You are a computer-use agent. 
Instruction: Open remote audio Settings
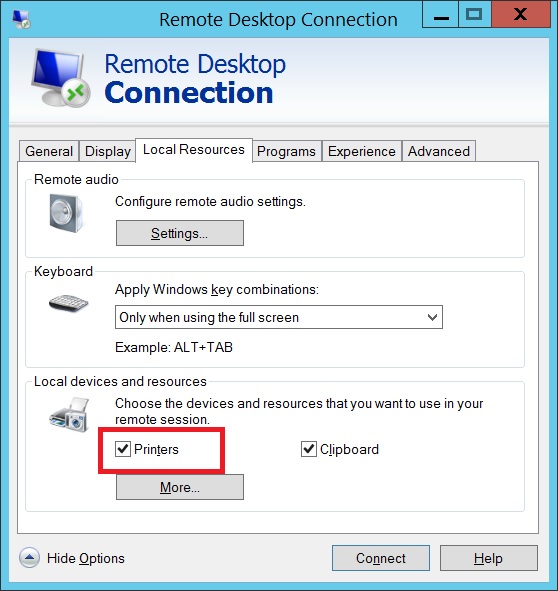pos(180,233)
